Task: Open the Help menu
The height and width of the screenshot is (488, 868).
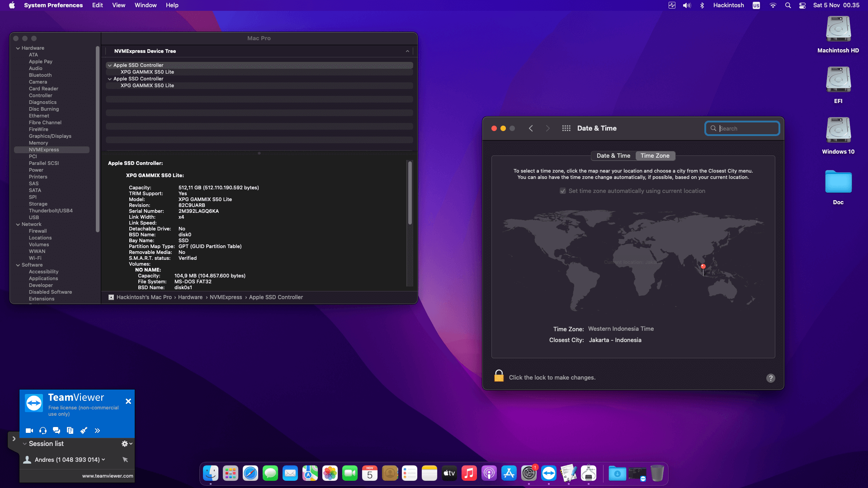Action: [x=172, y=5]
